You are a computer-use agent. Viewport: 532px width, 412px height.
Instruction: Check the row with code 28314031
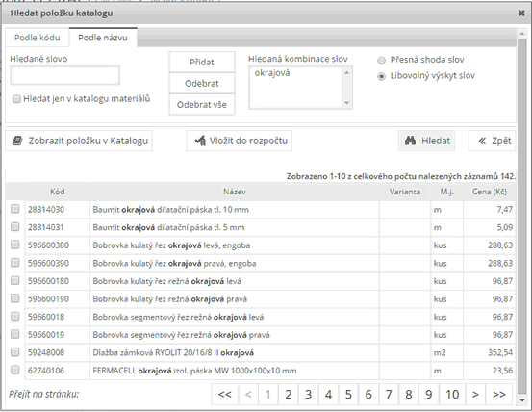(15, 227)
